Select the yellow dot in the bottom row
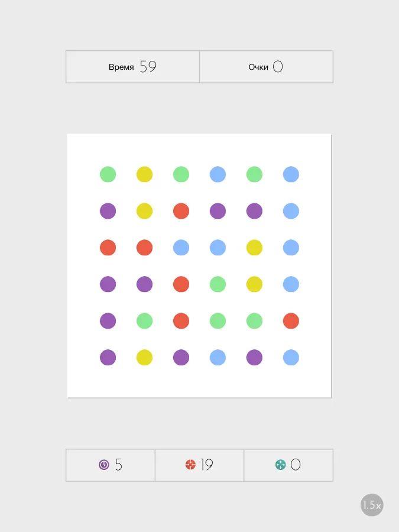The width and height of the screenshot is (399, 532). coord(145,358)
